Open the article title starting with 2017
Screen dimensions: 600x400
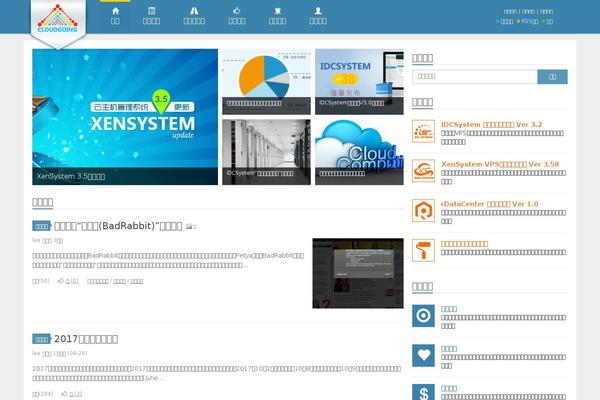tap(86, 339)
